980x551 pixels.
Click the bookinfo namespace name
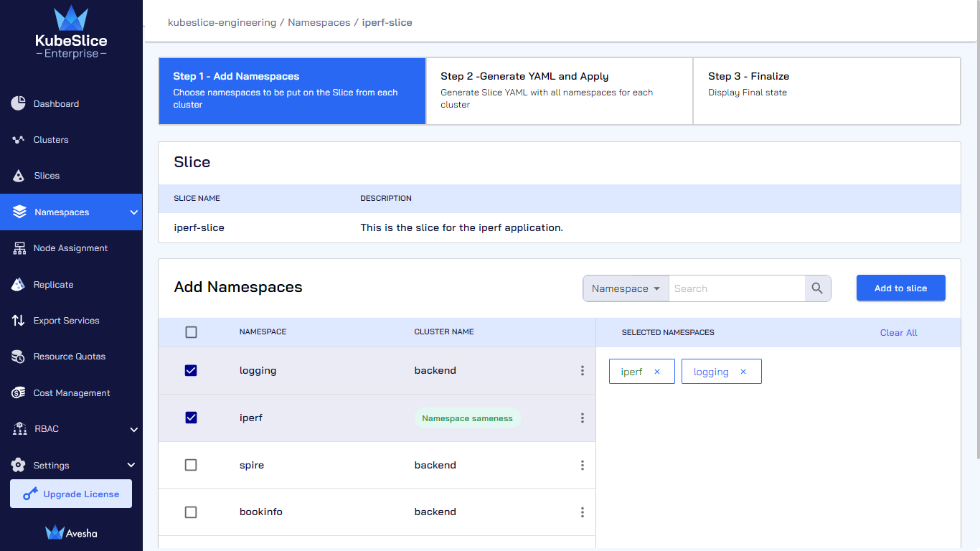tap(261, 512)
